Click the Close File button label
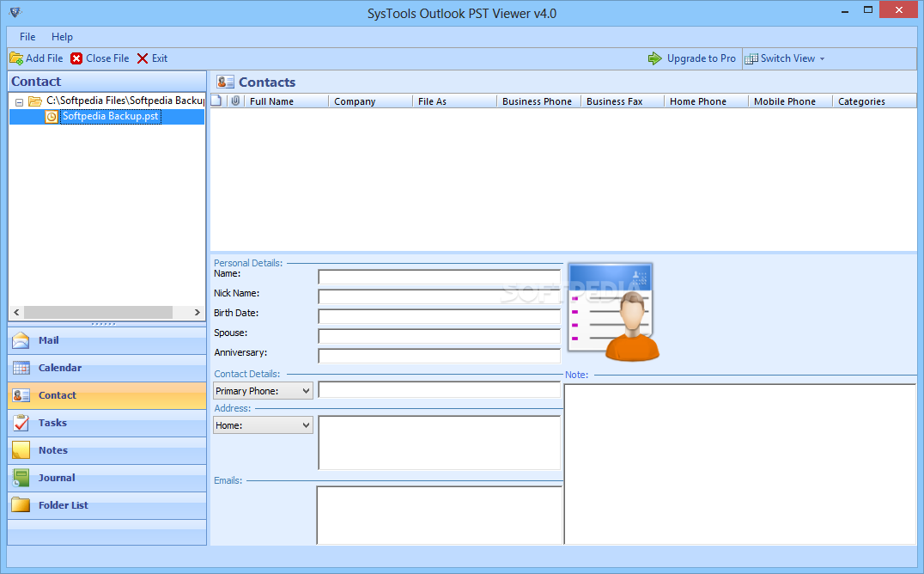 [107, 58]
